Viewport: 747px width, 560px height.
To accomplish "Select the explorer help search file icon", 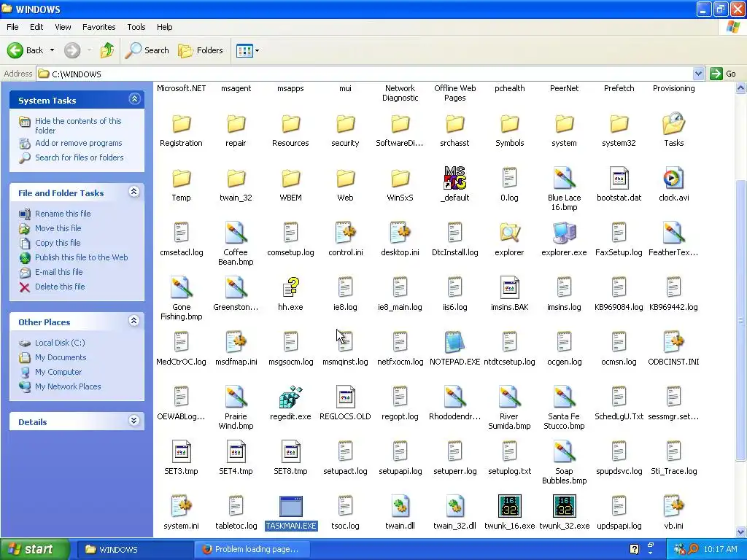I will click(509, 233).
